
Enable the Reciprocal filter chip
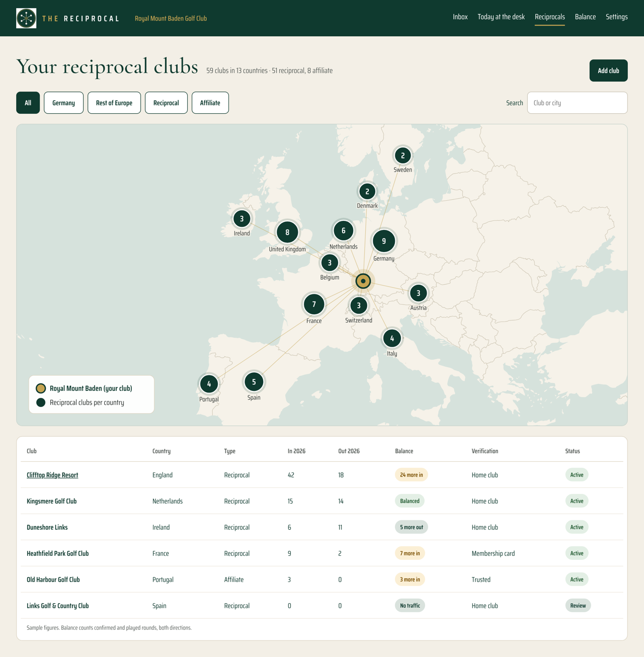pyautogui.click(x=166, y=103)
